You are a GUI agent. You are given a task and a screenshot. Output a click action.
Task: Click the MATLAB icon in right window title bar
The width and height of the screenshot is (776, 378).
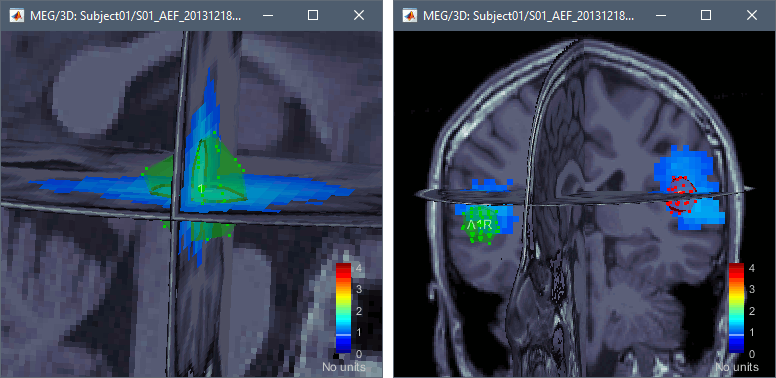[410, 16]
